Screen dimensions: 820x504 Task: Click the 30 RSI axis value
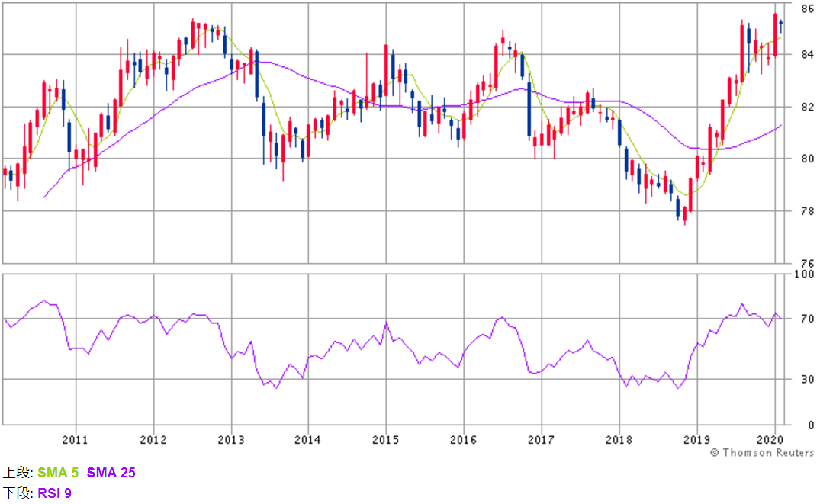coord(808,379)
